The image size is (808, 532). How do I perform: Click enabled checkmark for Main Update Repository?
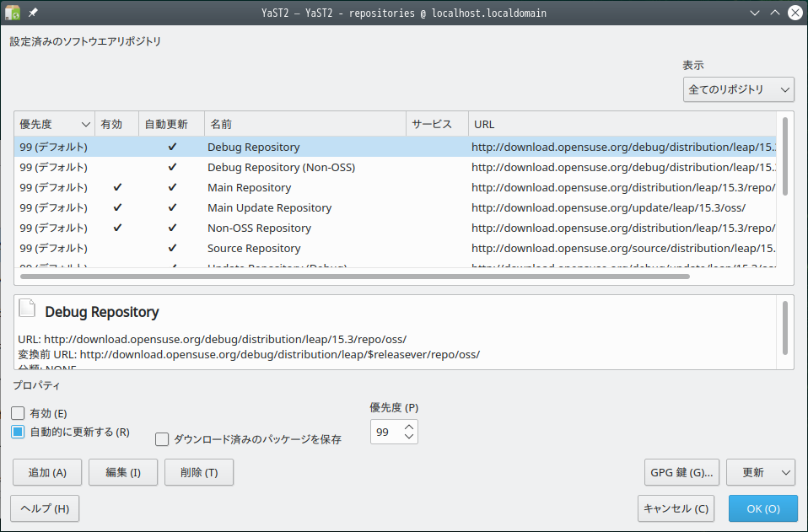(117, 207)
